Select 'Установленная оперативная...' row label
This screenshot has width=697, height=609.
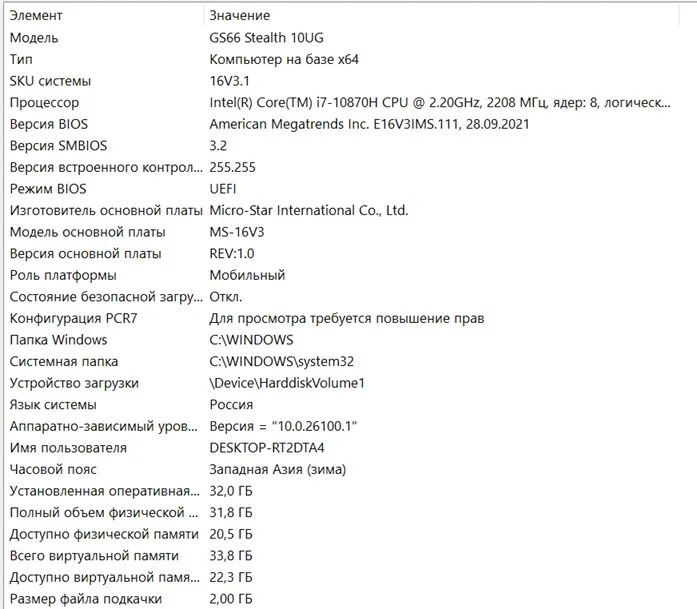[105, 491]
